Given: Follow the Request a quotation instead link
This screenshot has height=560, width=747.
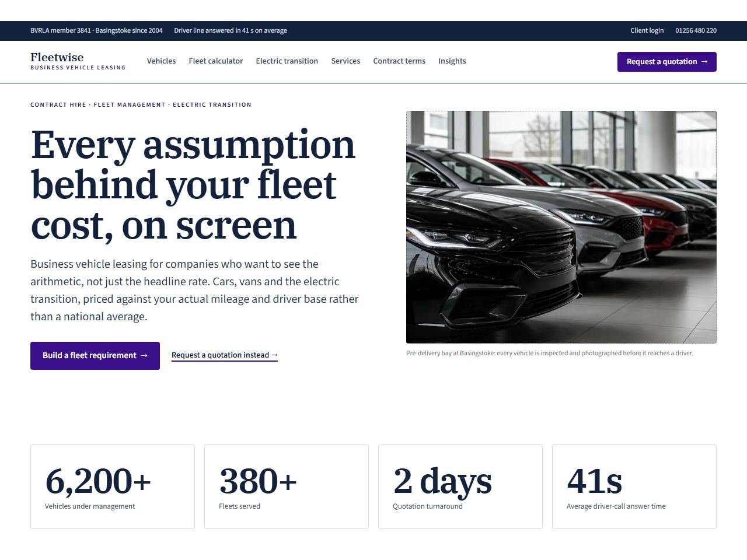Looking at the screenshot, I should (x=225, y=355).
